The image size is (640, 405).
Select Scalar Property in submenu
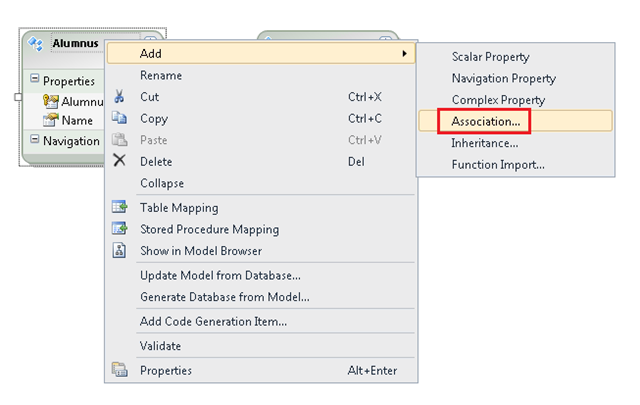[490, 57]
